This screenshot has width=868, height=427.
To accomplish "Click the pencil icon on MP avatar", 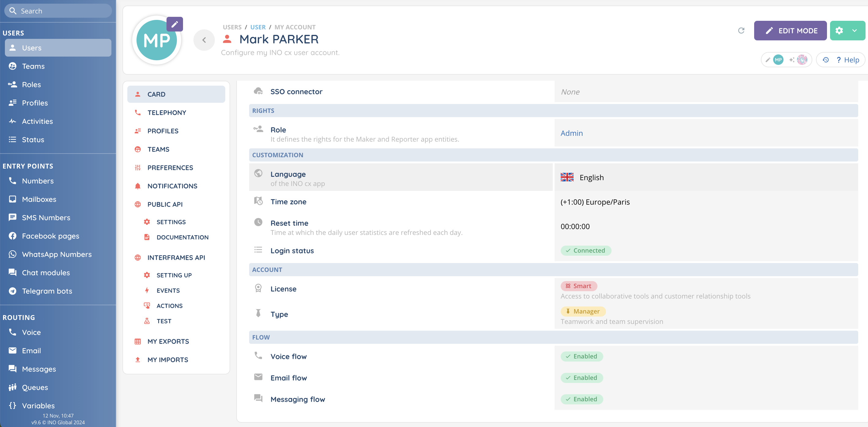I will click(x=174, y=24).
